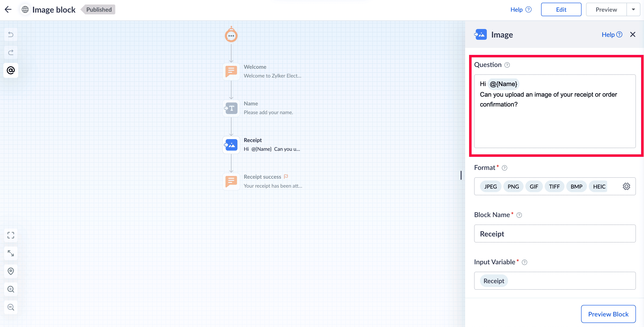Image resolution: width=644 pixels, height=327 pixels.
Task: Open format settings gear icon
Action: [626, 186]
